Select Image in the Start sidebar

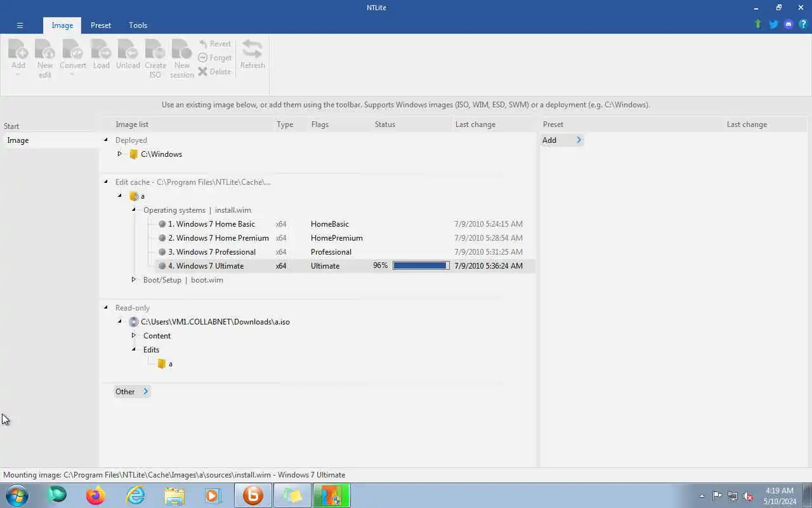point(49,140)
